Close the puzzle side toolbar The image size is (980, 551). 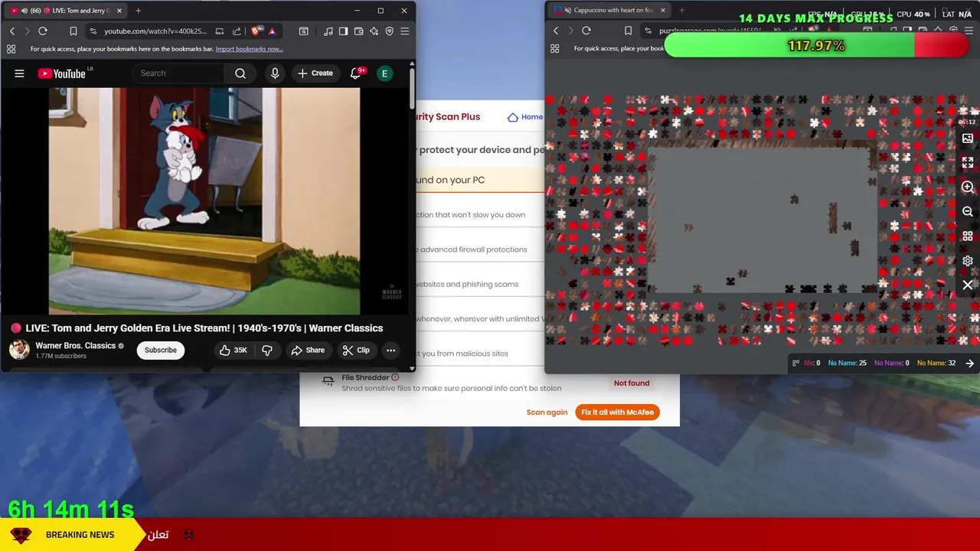(968, 285)
